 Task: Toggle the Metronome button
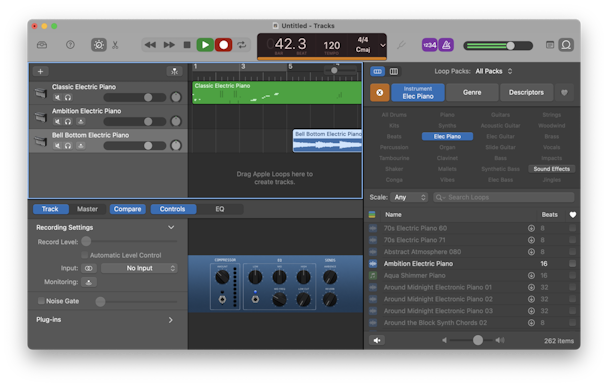tap(446, 45)
